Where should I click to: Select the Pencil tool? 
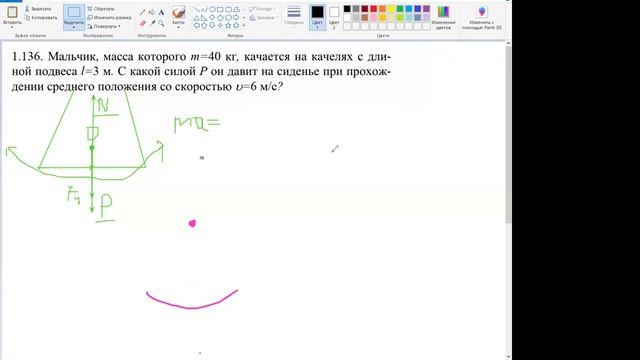[x=142, y=12]
